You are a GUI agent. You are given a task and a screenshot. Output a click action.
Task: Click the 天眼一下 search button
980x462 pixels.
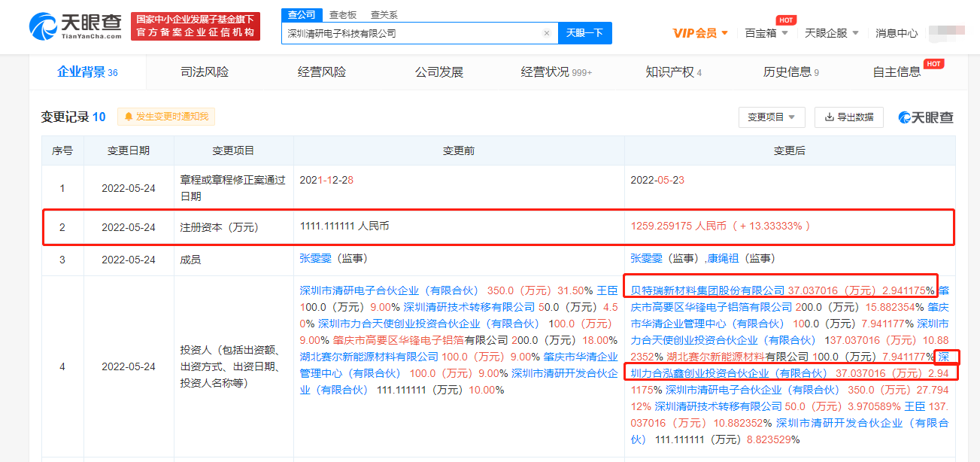coord(585,33)
